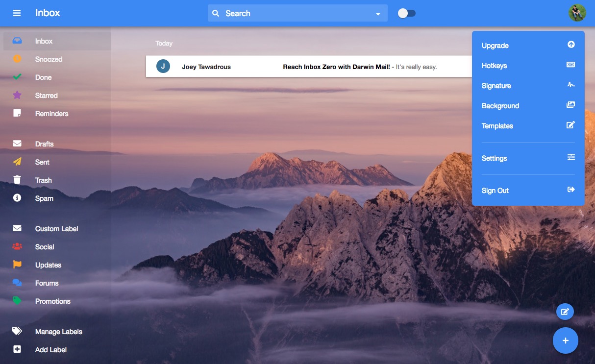Open Trash using the bin icon

[17, 180]
